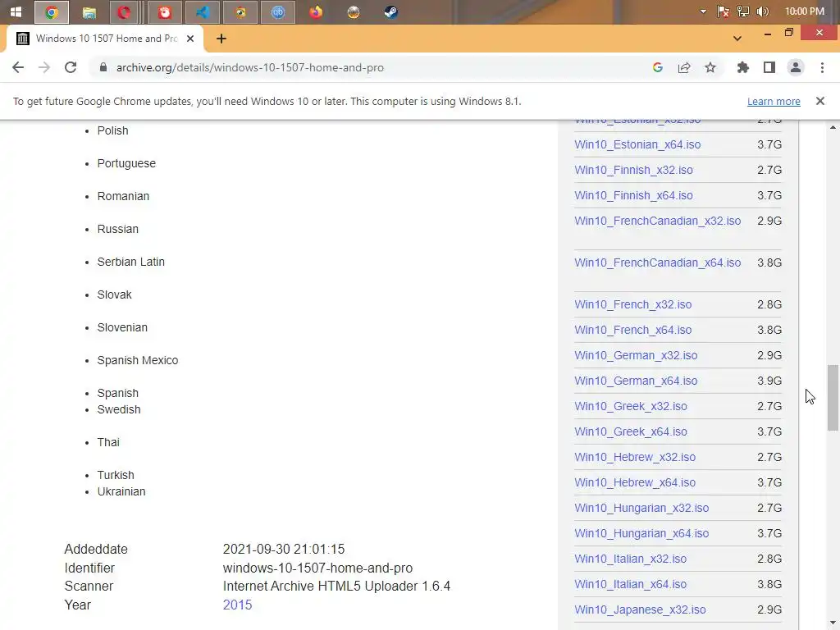Reload the current page
The height and width of the screenshot is (630, 840).
point(71,67)
